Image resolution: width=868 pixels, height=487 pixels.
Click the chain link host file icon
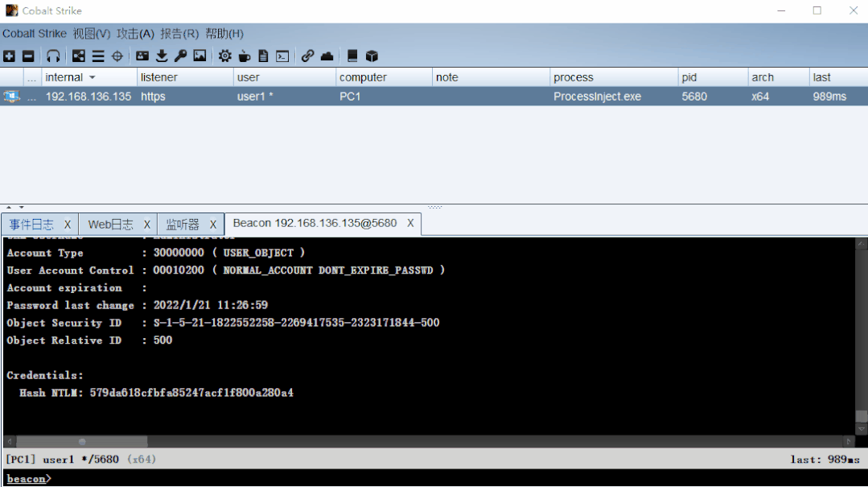click(x=308, y=56)
